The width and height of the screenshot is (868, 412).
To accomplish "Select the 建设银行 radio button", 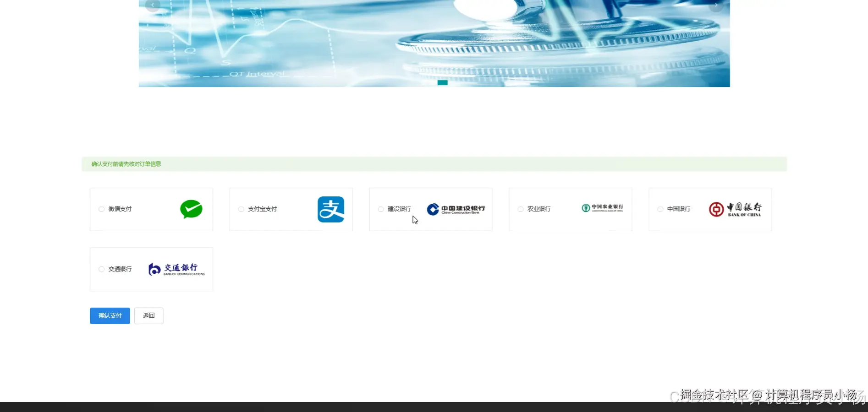I will point(380,209).
